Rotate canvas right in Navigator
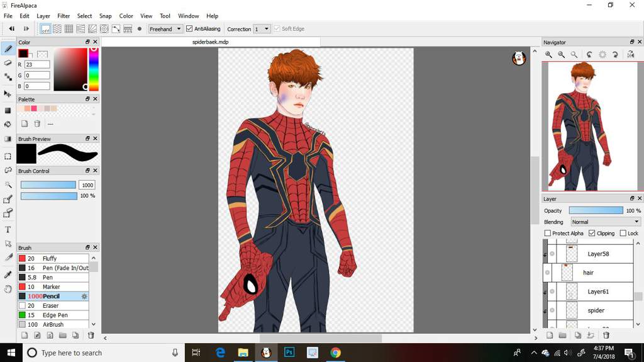The image size is (644, 362). (615, 54)
